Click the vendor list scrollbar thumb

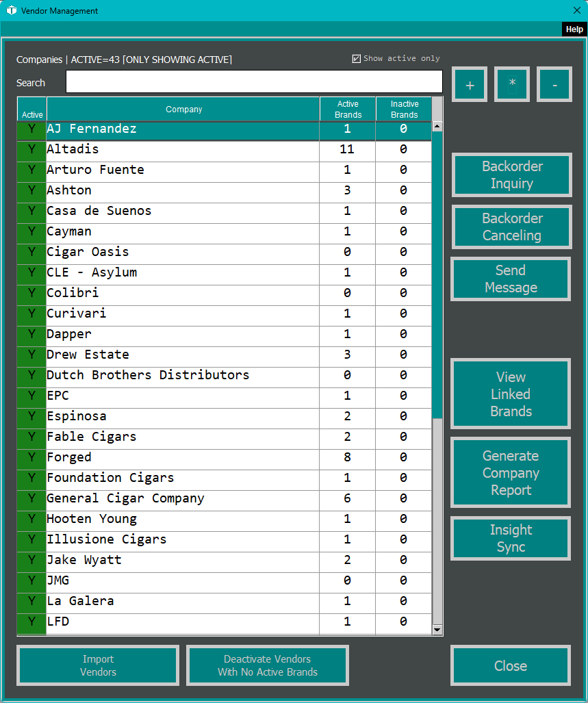[x=437, y=274]
